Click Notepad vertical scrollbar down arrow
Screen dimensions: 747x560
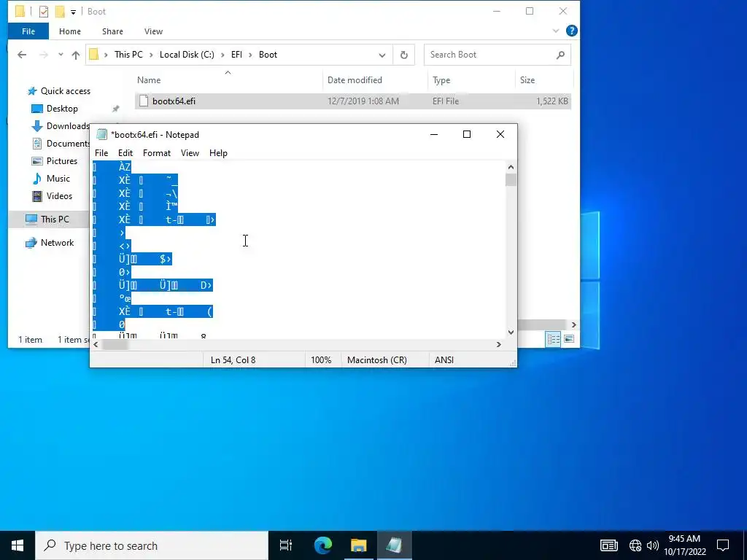(x=511, y=332)
